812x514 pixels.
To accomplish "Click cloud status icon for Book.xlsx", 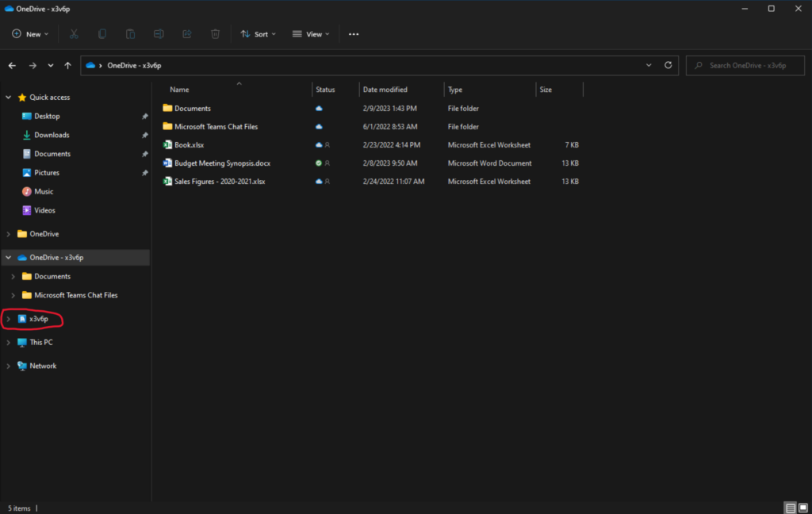I will [319, 145].
